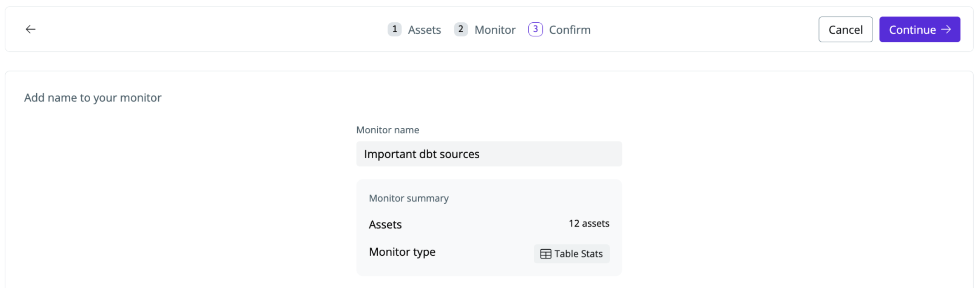The height and width of the screenshot is (288, 980).
Task: Click the table icon beside Table Stats
Action: click(546, 254)
